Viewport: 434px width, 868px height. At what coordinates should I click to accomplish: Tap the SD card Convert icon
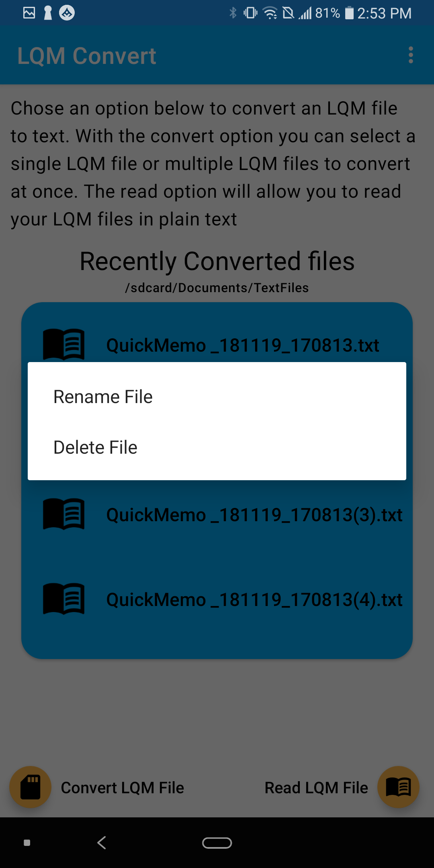(x=31, y=787)
